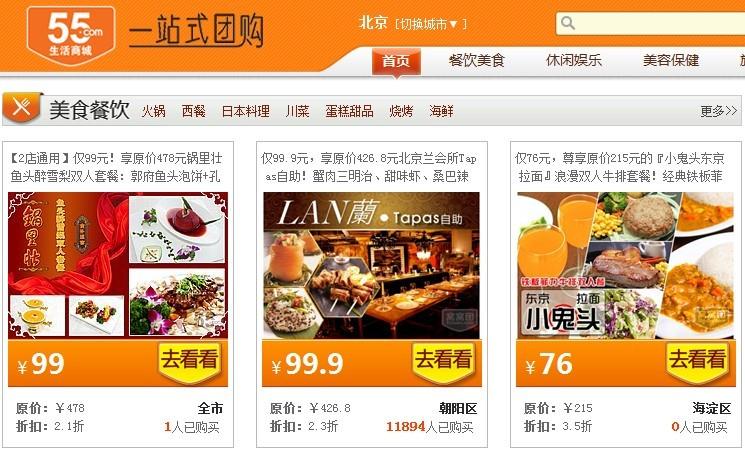Click 去看看 button on the ¥76 deal
This screenshot has height=453, width=745.
[x=697, y=362]
